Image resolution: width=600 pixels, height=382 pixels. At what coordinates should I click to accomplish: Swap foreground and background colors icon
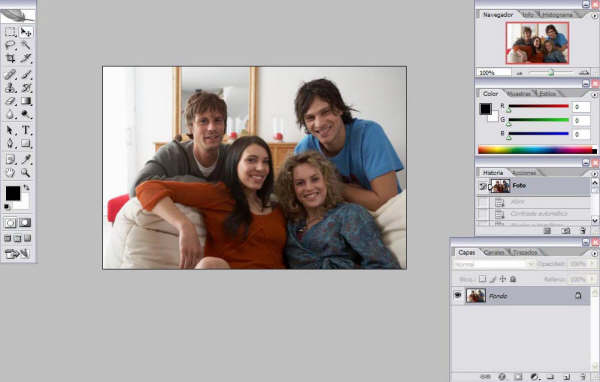26,188
